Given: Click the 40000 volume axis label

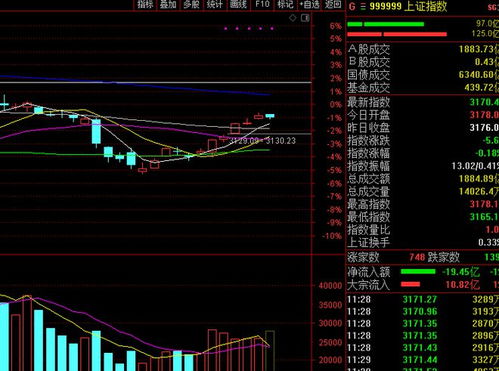Looking at the screenshot, I should pyautogui.click(x=330, y=286).
